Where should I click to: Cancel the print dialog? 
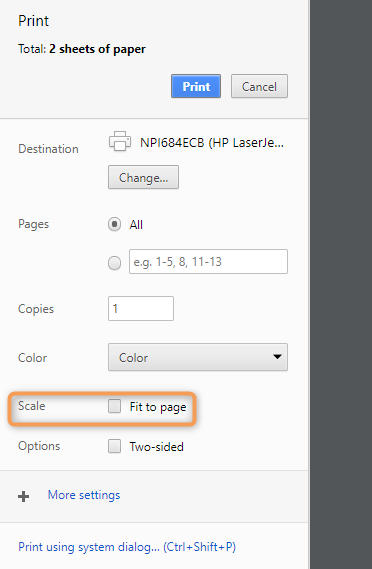click(x=259, y=86)
